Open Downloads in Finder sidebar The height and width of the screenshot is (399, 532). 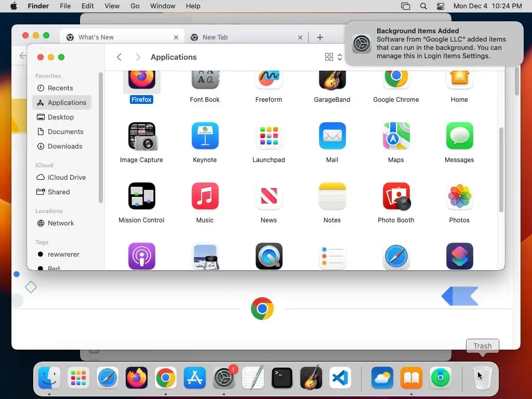click(62, 146)
